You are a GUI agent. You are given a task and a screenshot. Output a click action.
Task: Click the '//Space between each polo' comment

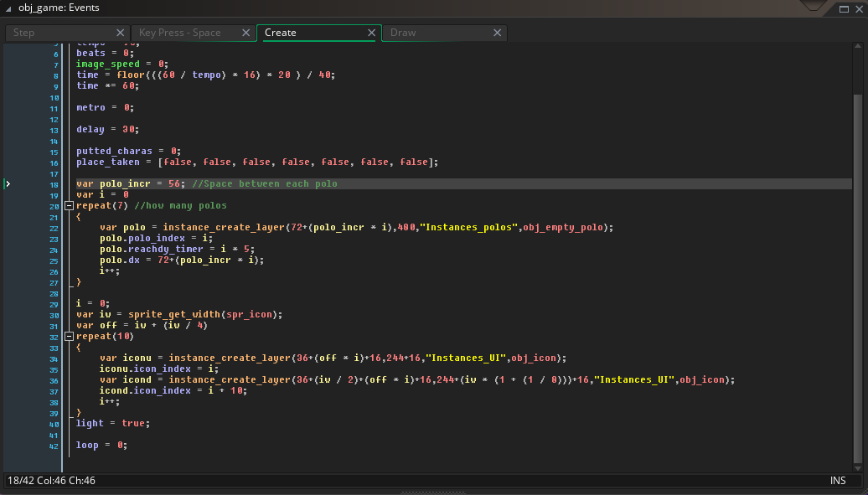(x=265, y=183)
